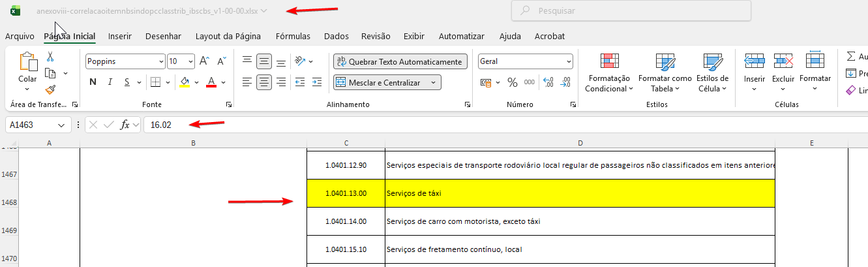Open the Fórmulas ribbon tab
868x267 pixels.
tap(293, 37)
